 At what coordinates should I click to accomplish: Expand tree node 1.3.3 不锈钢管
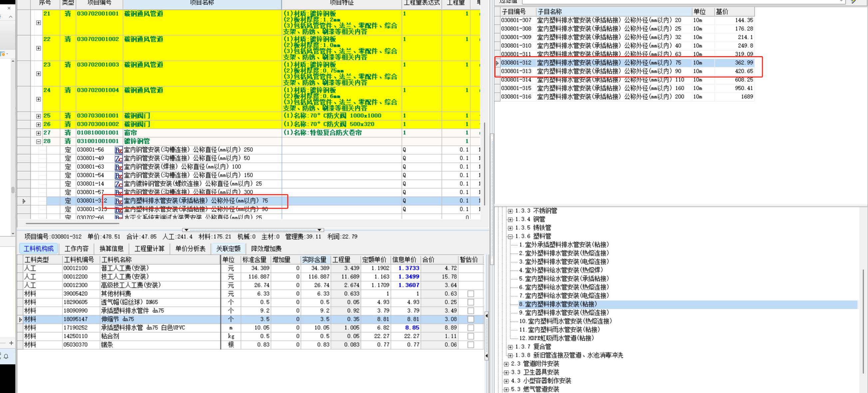pyautogui.click(x=510, y=211)
